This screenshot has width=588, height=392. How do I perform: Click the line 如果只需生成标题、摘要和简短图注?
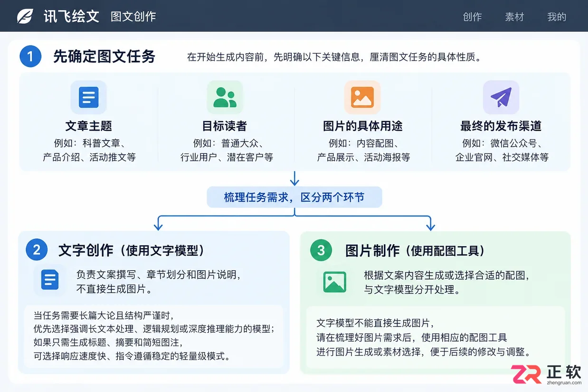[x=109, y=342]
